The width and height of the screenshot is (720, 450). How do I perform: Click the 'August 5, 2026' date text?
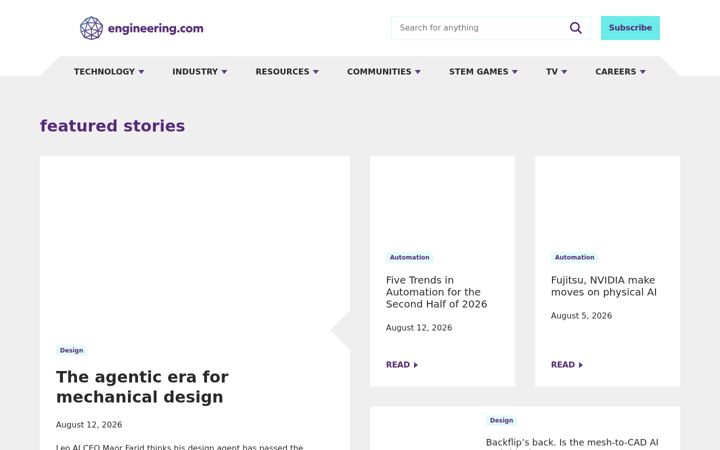[x=581, y=316]
